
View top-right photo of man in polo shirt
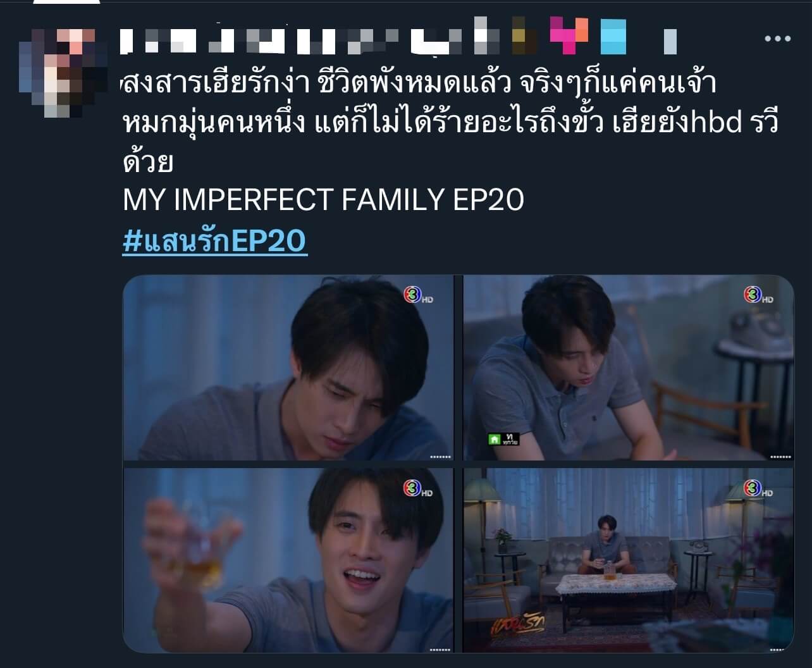click(629, 368)
